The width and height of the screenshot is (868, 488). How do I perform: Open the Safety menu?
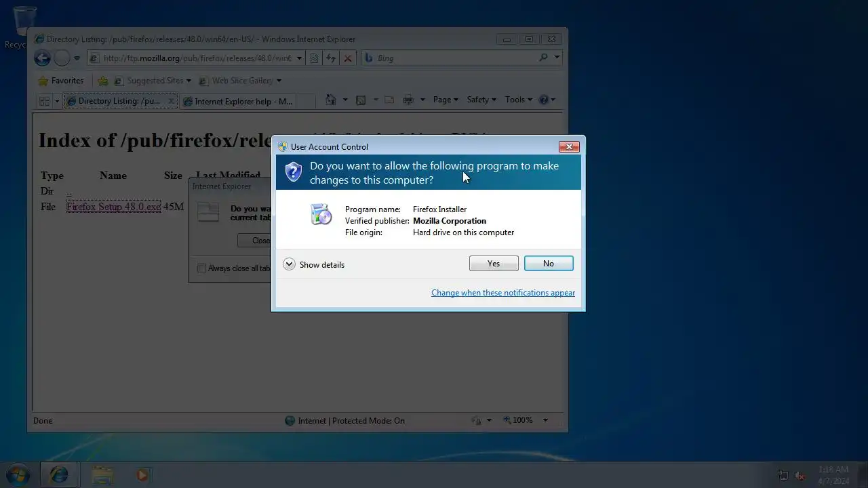[x=481, y=100]
